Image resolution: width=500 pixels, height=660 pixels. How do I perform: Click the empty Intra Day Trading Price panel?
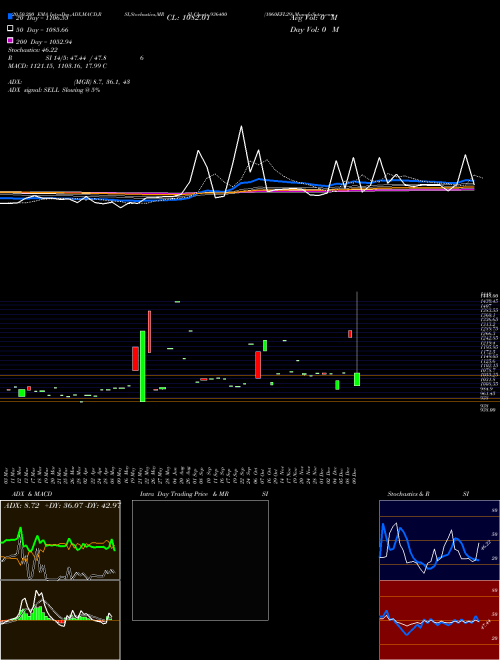coord(200,560)
